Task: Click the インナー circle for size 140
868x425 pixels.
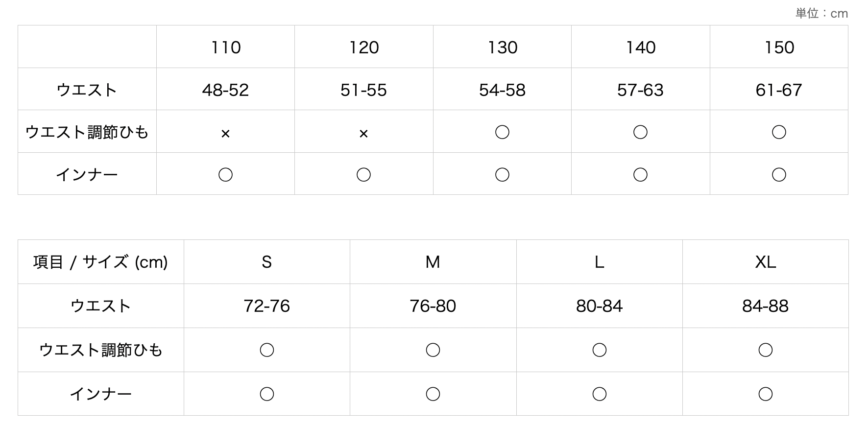Action: pyautogui.click(x=640, y=175)
